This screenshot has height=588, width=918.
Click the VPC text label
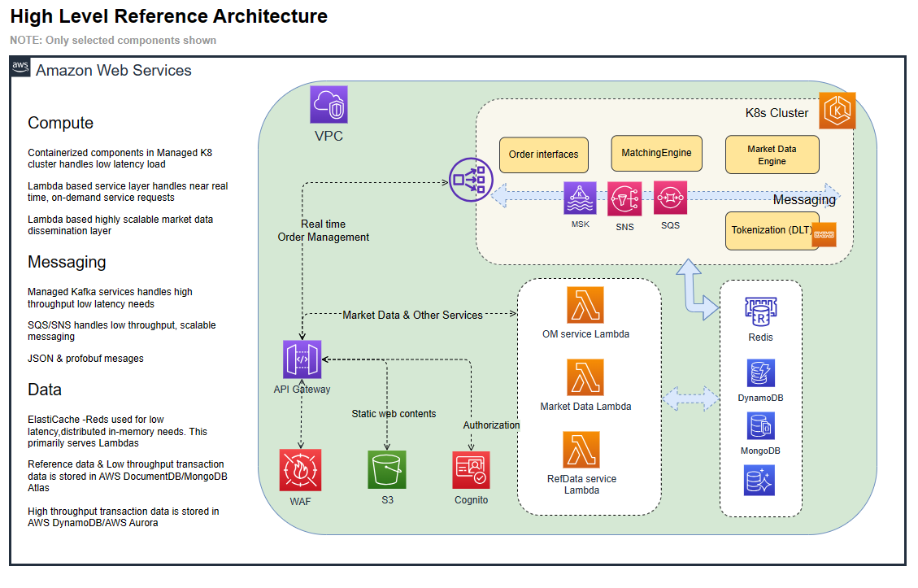coord(328,136)
